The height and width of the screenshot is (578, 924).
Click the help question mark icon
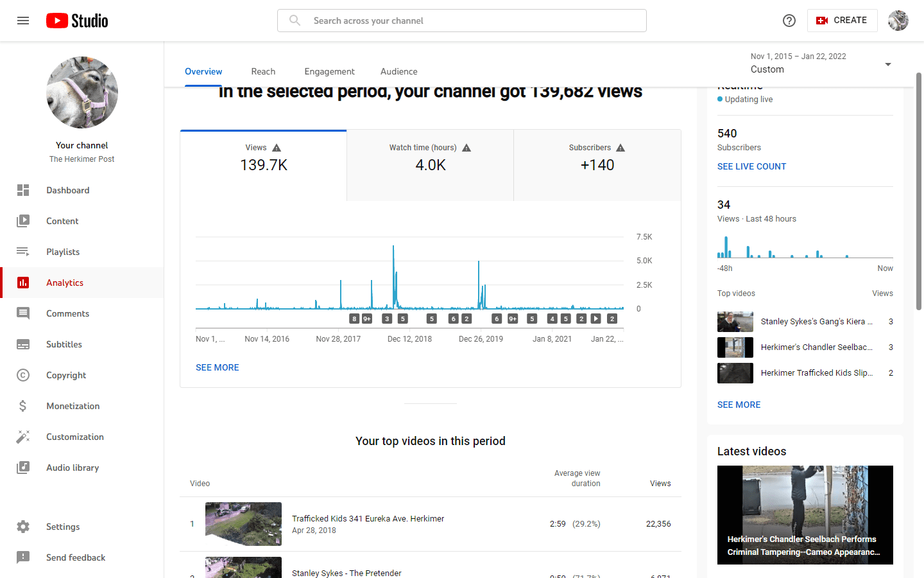pyautogui.click(x=789, y=21)
